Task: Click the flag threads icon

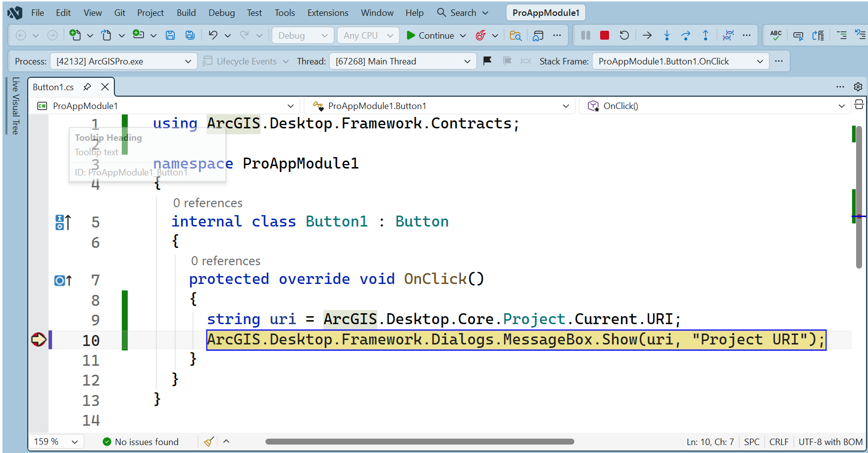Action: (x=487, y=61)
